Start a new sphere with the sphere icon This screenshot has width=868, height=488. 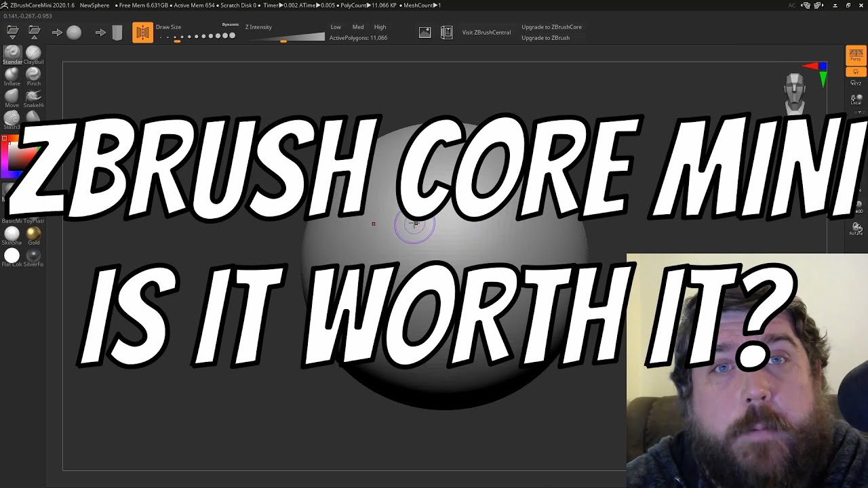tap(74, 32)
